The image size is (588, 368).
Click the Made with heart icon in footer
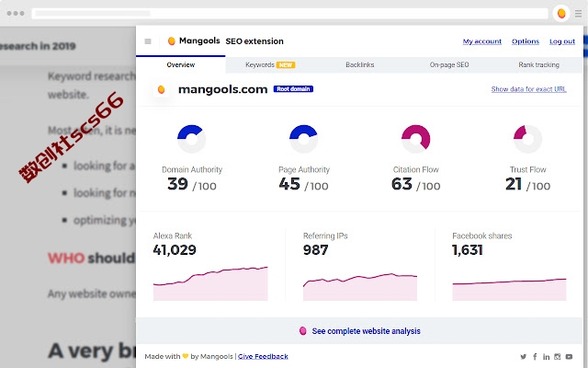[186, 356]
